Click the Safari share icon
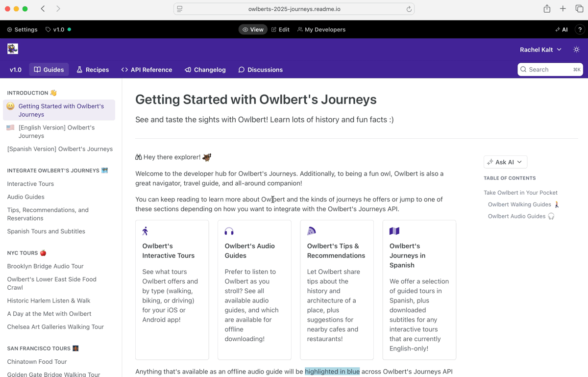Screen dimensions: 588x377 pos(547,9)
